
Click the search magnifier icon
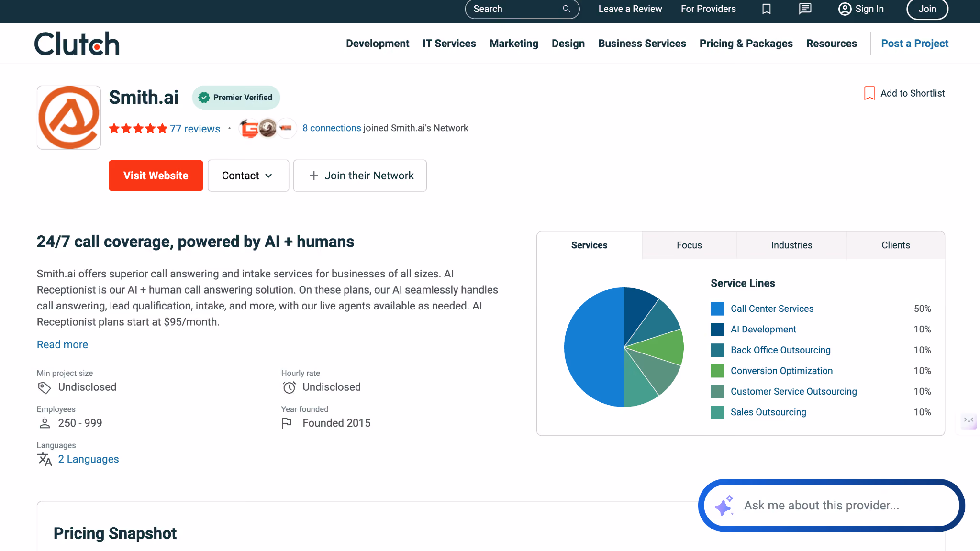pos(567,9)
